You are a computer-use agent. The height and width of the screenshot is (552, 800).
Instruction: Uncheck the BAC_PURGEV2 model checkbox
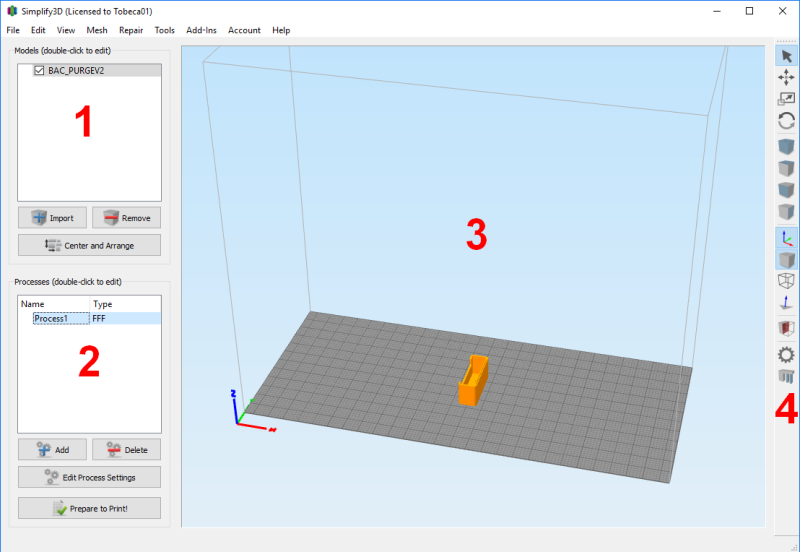pos(39,71)
